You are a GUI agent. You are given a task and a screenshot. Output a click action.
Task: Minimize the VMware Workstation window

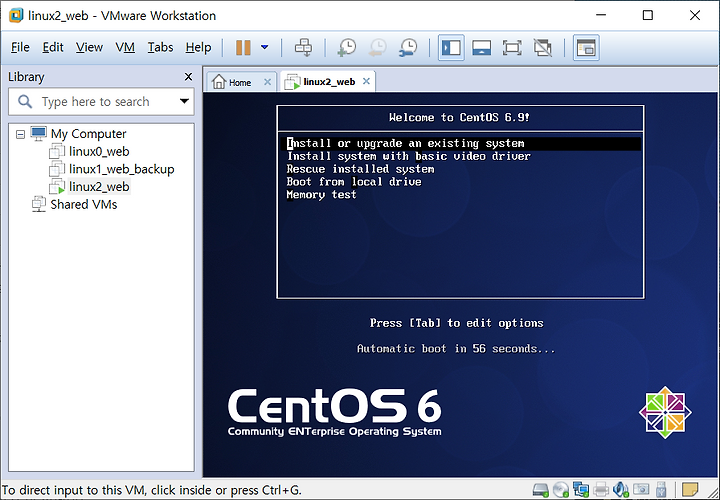601,15
